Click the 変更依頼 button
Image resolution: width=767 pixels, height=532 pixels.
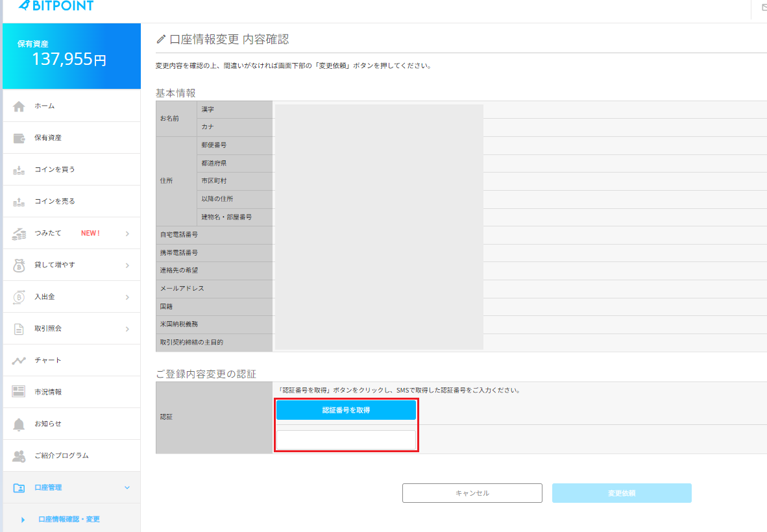click(622, 493)
